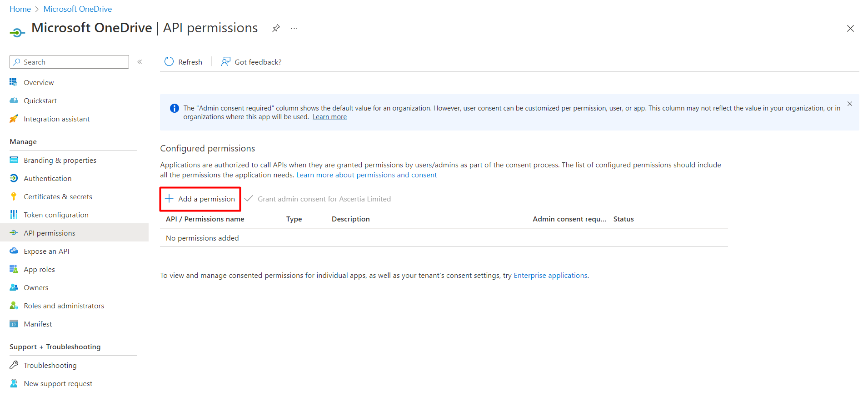This screenshot has height=397, width=868.
Task: Open the more options ellipsis menu
Action: 294,28
